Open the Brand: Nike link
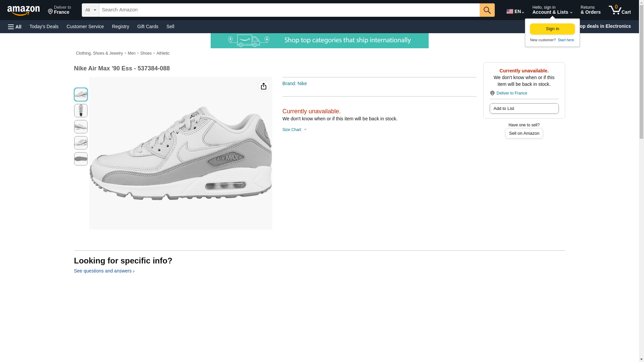The height and width of the screenshot is (362, 644). 294,83
